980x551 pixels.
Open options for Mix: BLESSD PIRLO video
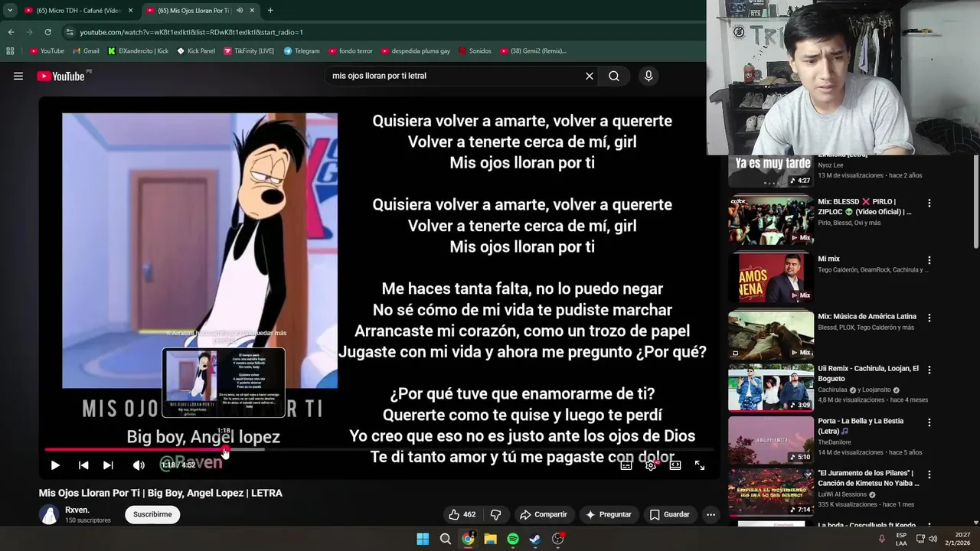point(929,204)
